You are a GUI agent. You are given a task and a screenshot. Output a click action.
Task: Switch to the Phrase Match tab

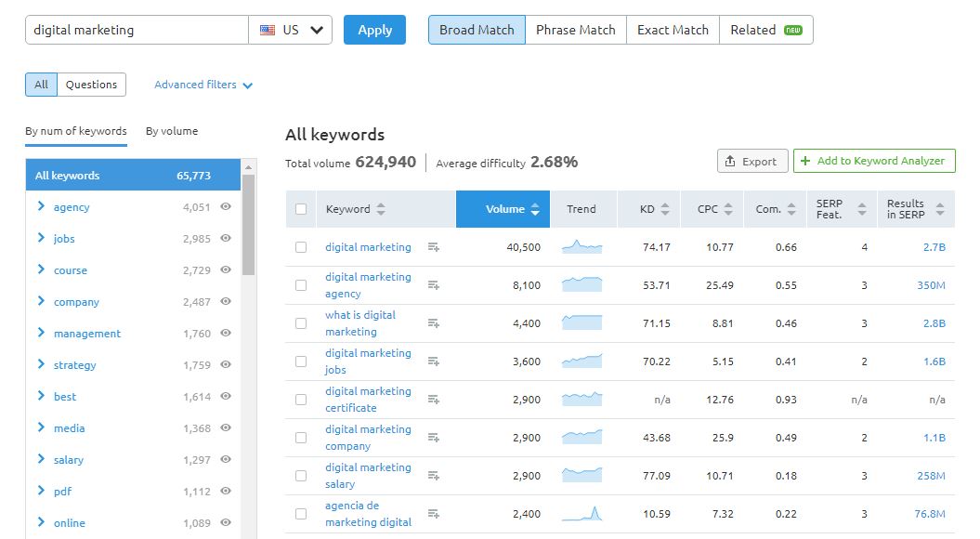coord(575,29)
